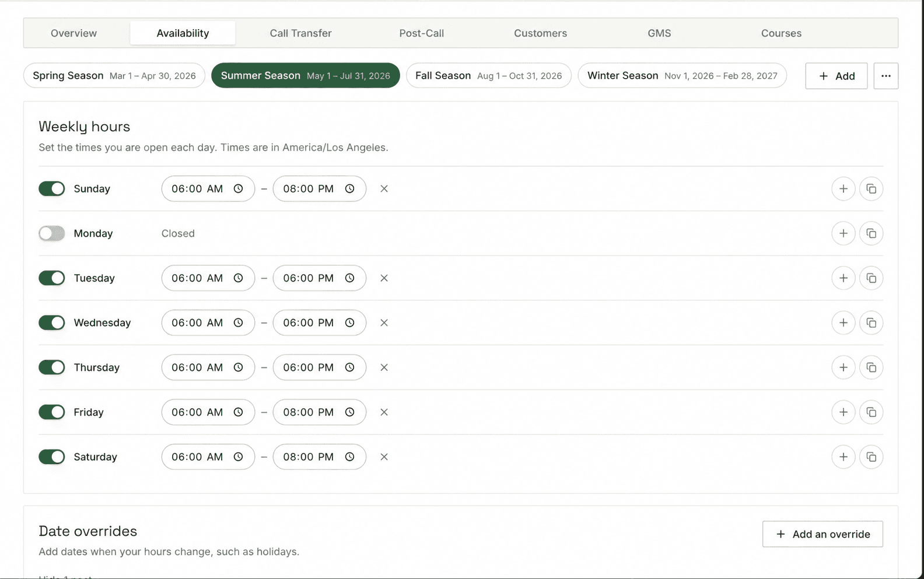Switch to the Courses tab
Viewport: 924px width, 579px height.
click(x=781, y=33)
